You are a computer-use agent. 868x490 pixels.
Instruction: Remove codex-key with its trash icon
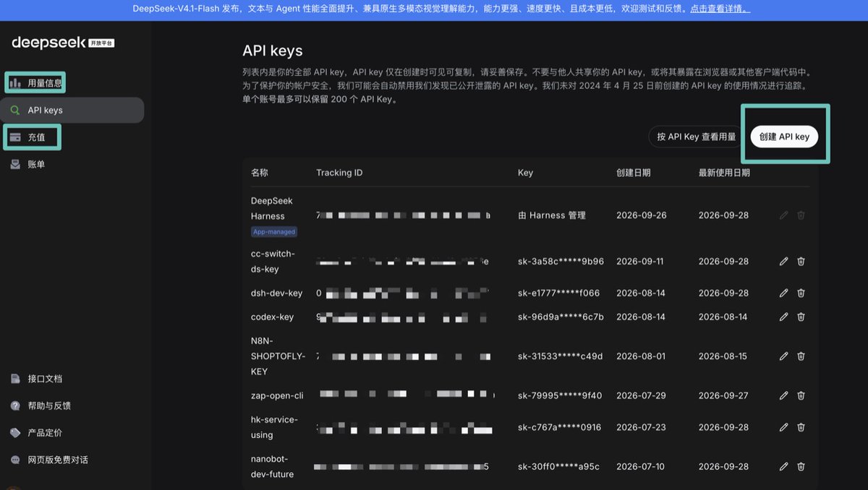click(x=801, y=317)
